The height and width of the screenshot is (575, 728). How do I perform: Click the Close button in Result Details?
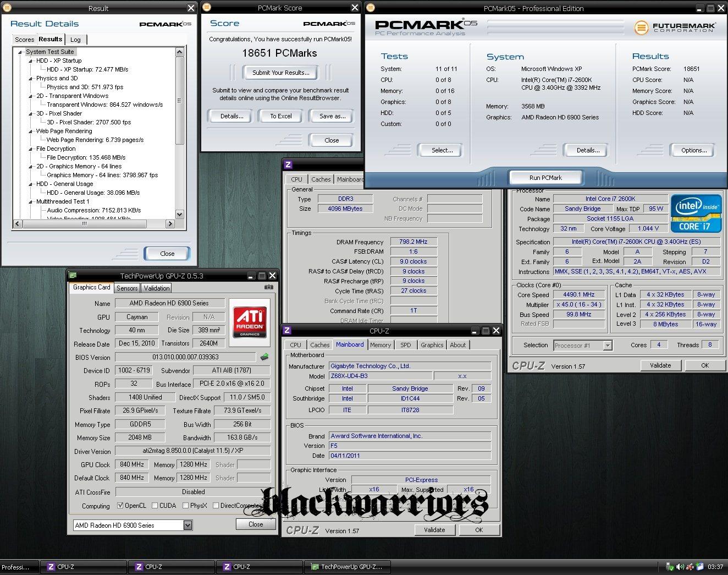pos(167,254)
